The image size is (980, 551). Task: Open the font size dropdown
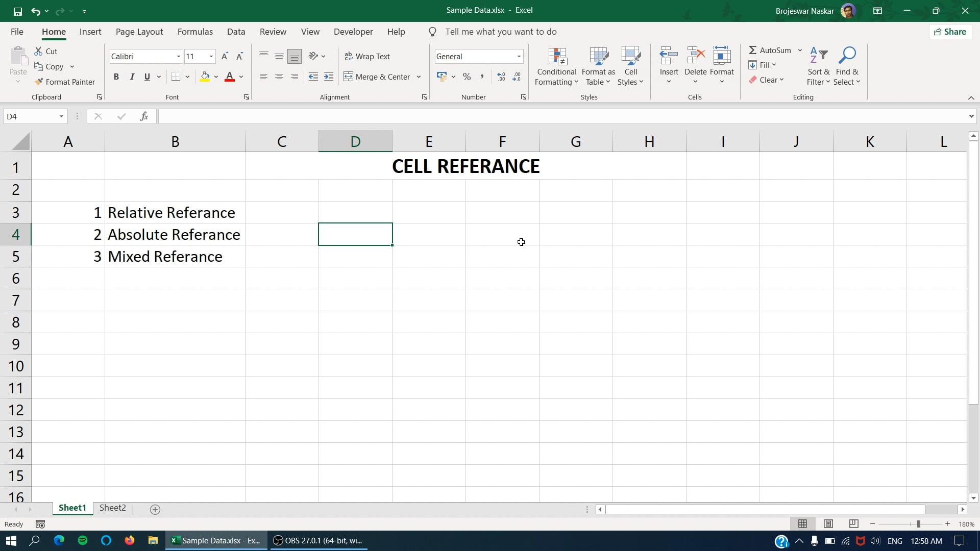pos(211,57)
